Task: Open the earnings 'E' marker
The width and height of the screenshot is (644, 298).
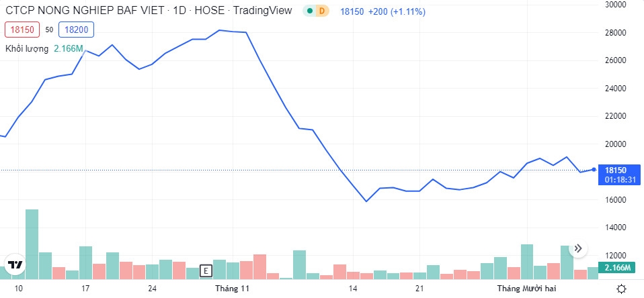Action: 206,271
